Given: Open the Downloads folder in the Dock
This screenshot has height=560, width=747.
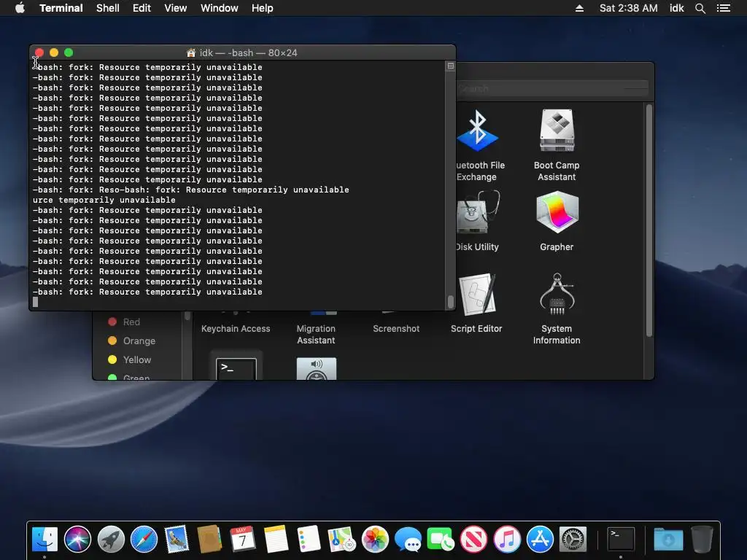Looking at the screenshot, I should (668, 540).
